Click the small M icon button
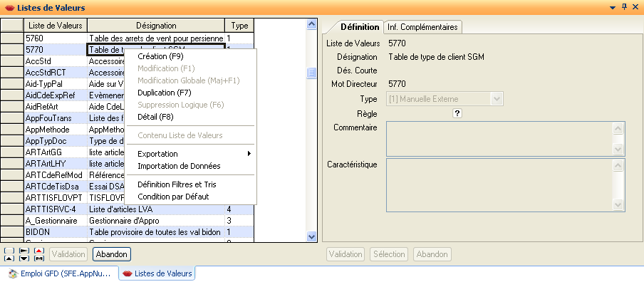The height and width of the screenshot is (282, 644). (38, 258)
